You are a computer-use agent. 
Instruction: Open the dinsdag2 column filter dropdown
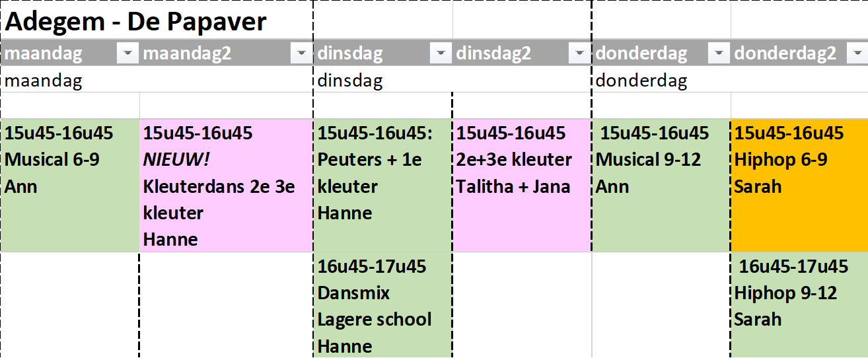[x=579, y=54]
